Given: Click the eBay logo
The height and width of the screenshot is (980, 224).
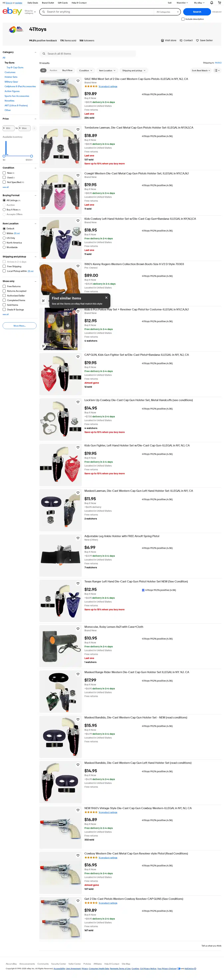Looking at the screenshot, I should 12,11.
